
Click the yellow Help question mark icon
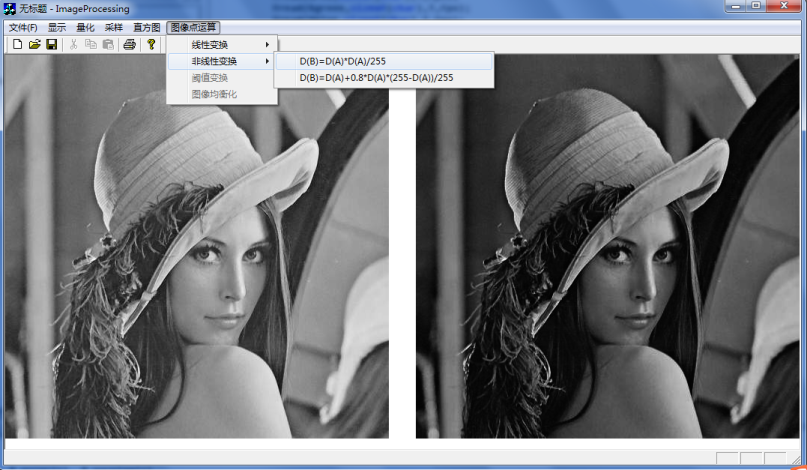click(x=151, y=44)
